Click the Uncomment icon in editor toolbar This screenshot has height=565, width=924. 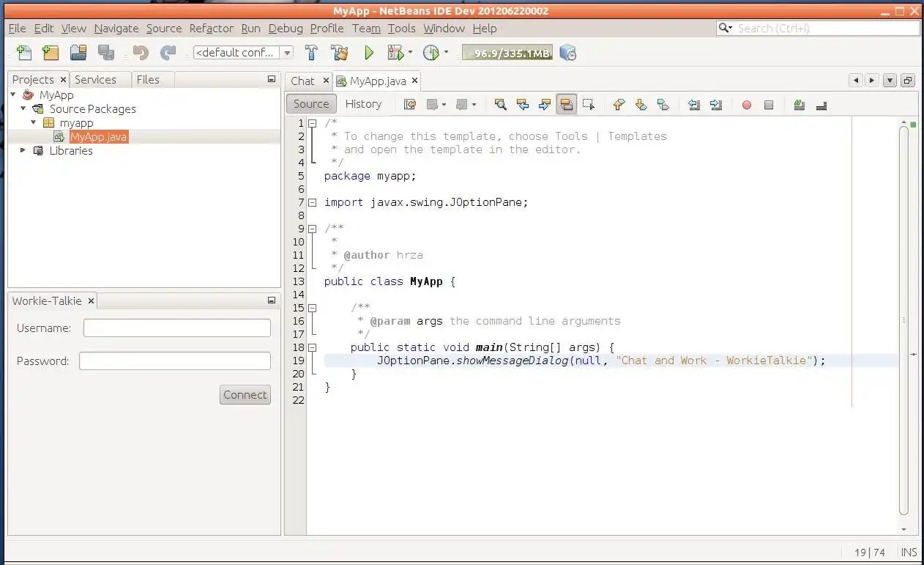[x=821, y=105]
